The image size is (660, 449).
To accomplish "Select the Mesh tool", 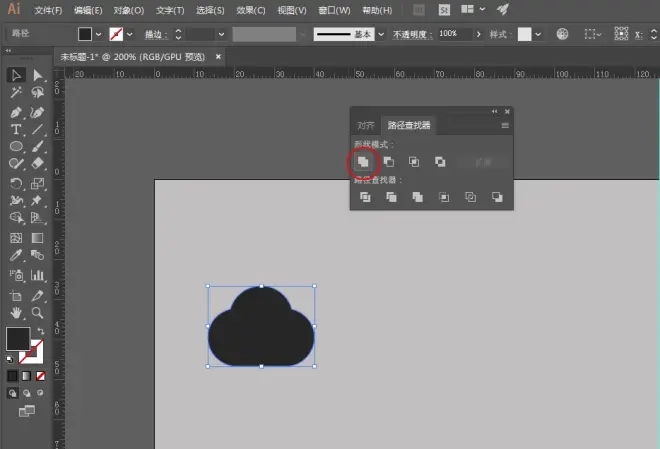I will point(16,238).
